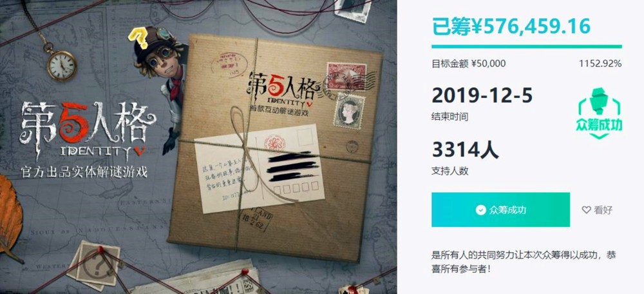The width and height of the screenshot is (644, 294).
Task: Click the 目标金额 ¥50,000 text
Action: point(469,64)
